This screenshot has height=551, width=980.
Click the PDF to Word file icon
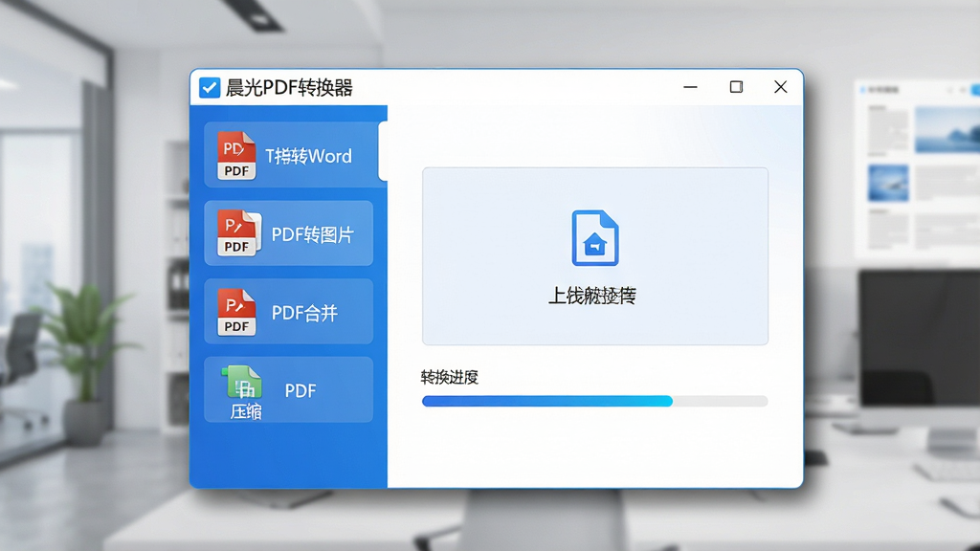(236, 156)
